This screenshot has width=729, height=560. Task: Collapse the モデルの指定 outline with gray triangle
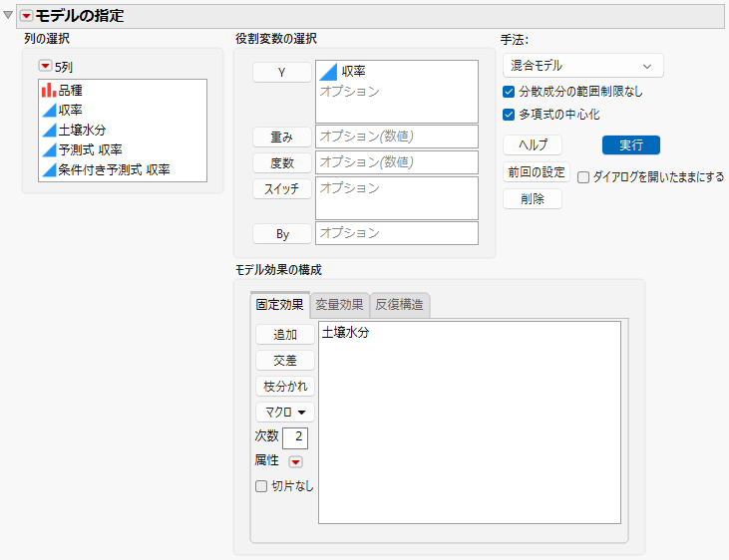[x=7, y=15]
